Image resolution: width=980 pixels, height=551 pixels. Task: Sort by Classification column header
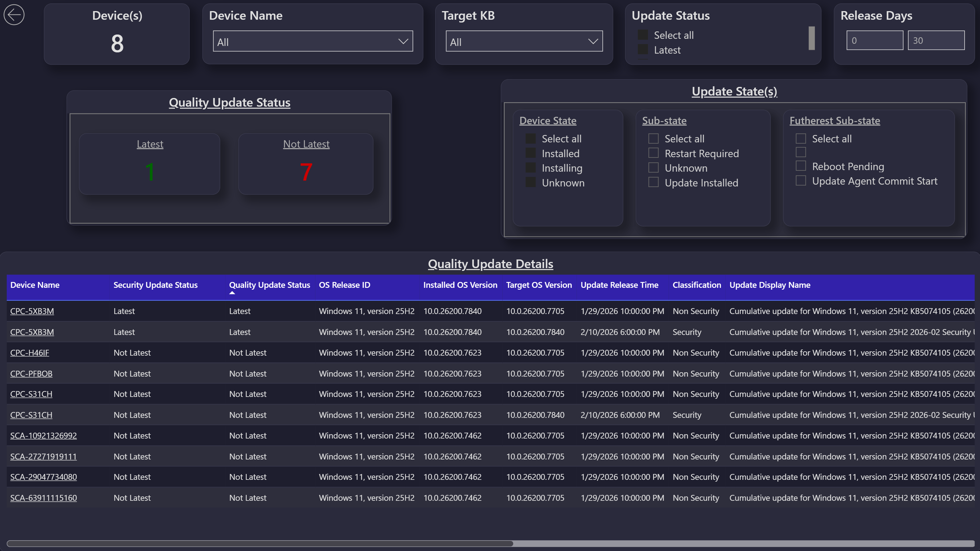[x=697, y=285]
